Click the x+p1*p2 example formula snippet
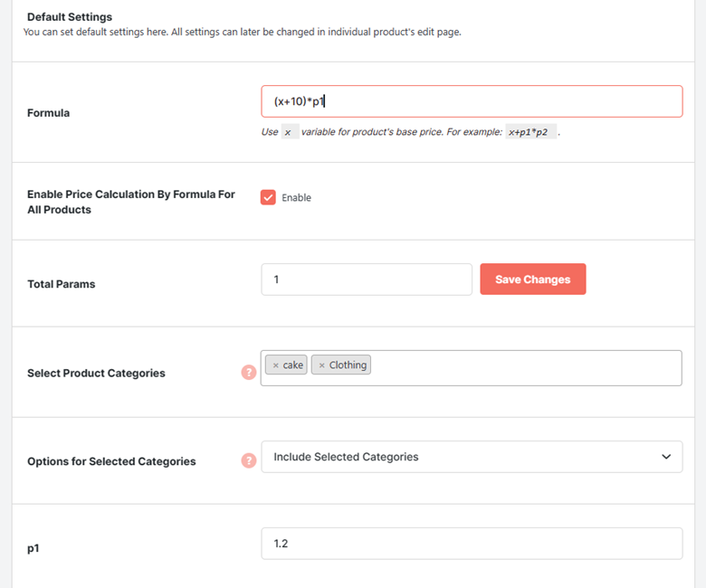The image size is (706, 588). tap(530, 132)
